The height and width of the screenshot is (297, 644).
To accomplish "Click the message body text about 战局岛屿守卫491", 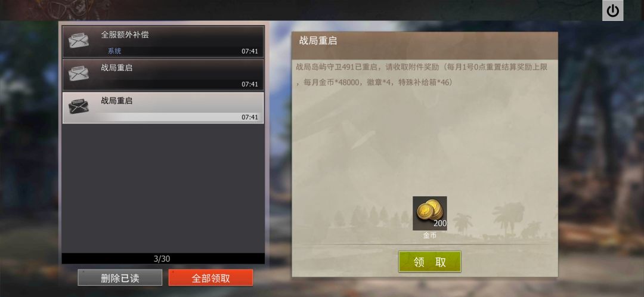I will pos(422,75).
